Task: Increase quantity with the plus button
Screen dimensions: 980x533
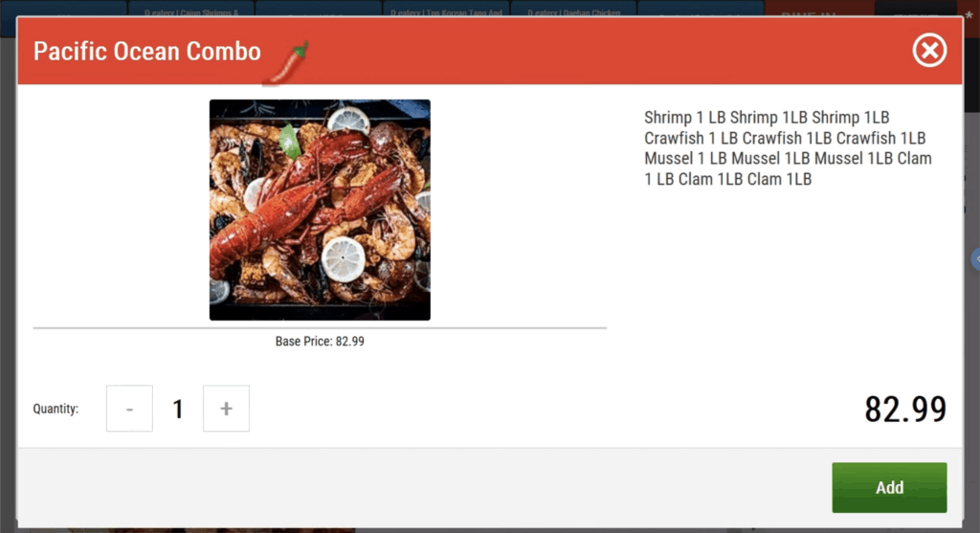Action: point(226,408)
